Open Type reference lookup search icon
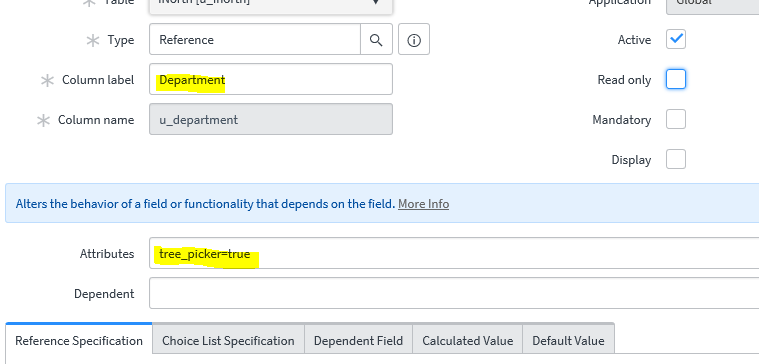The width and height of the screenshot is (759, 364). (376, 40)
